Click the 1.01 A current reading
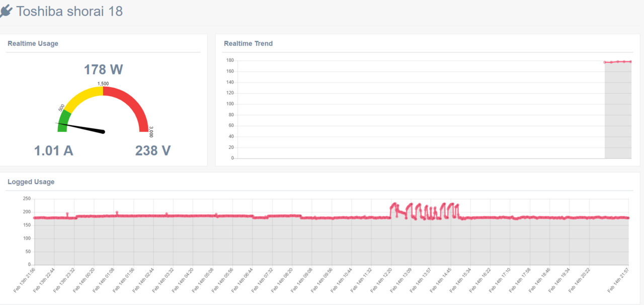This screenshot has height=305, width=644. pyautogui.click(x=54, y=150)
